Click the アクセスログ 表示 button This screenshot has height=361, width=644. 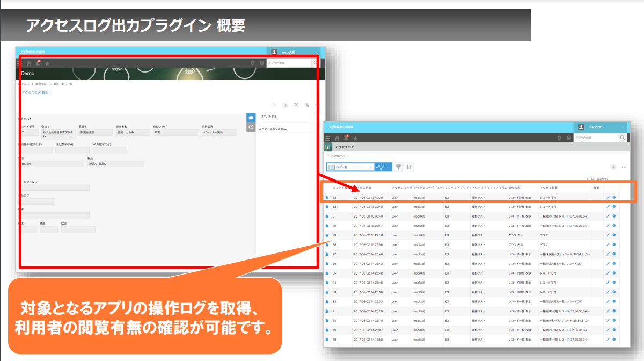(35, 93)
